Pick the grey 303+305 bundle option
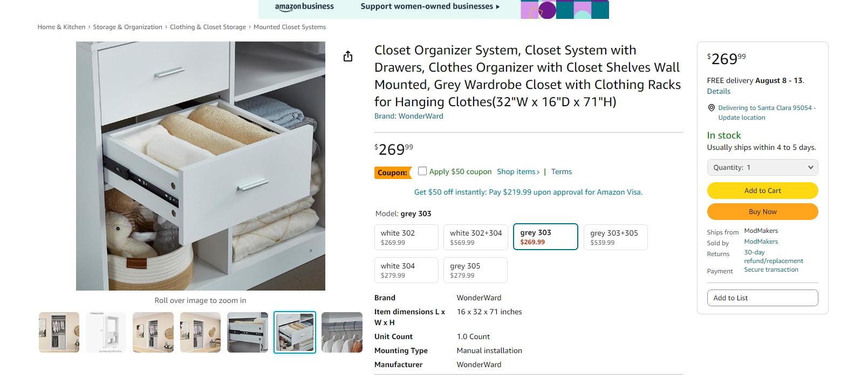 (x=615, y=237)
